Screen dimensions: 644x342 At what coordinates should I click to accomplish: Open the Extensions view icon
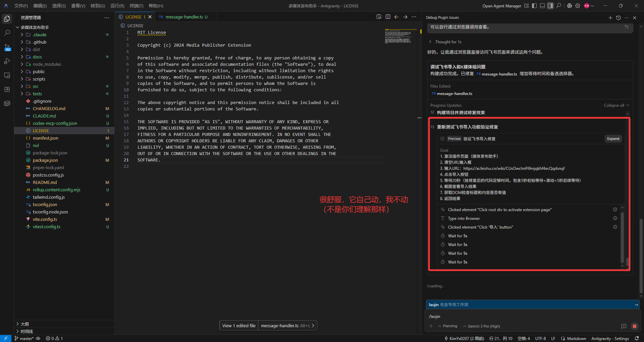tap(7, 89)
